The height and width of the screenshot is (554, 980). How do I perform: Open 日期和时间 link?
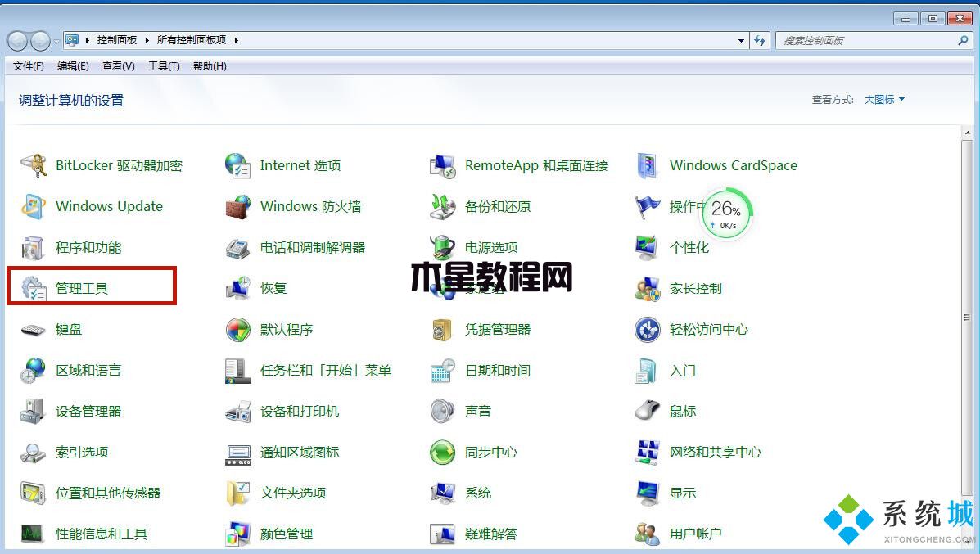(498, 371)
